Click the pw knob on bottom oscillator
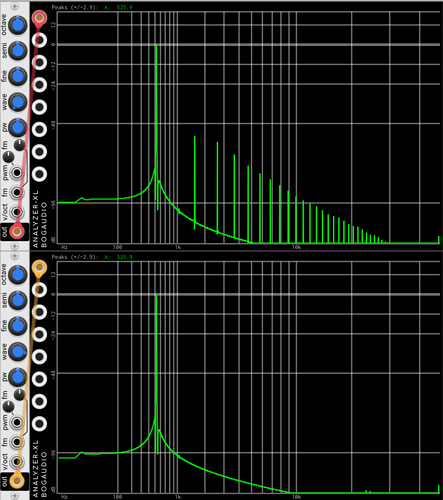This screenshot has width=443, height=500. click(x=17, y=377)
